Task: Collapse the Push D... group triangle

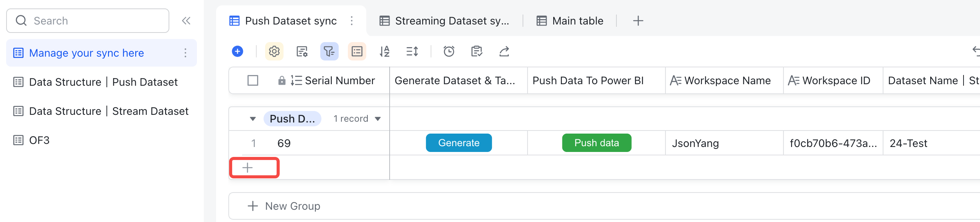Action: pyautogui.click(x=252, y=119)
